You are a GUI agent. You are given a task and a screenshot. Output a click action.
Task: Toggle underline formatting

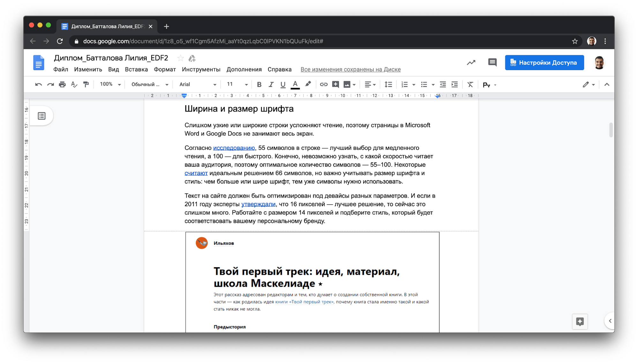click(283, 84)
